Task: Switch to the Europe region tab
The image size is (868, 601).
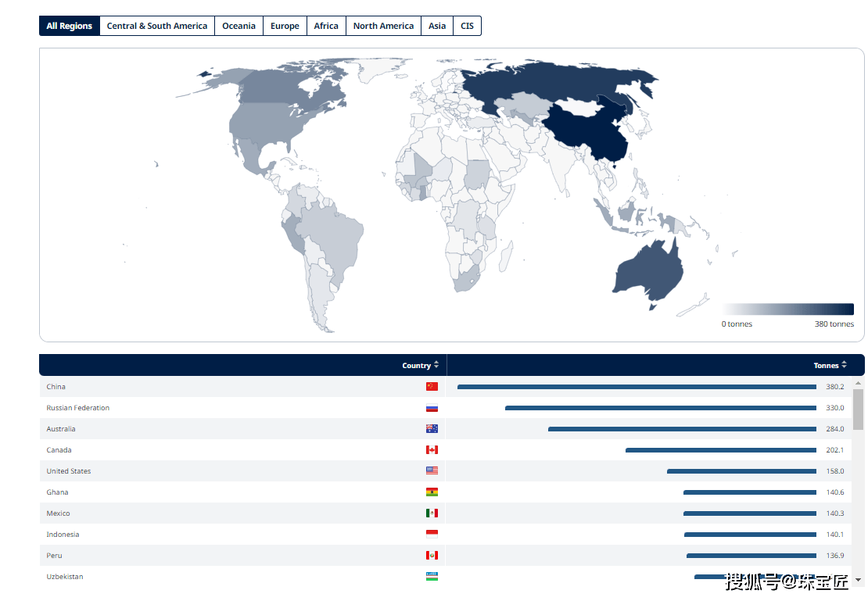Action: click(285, 26)
